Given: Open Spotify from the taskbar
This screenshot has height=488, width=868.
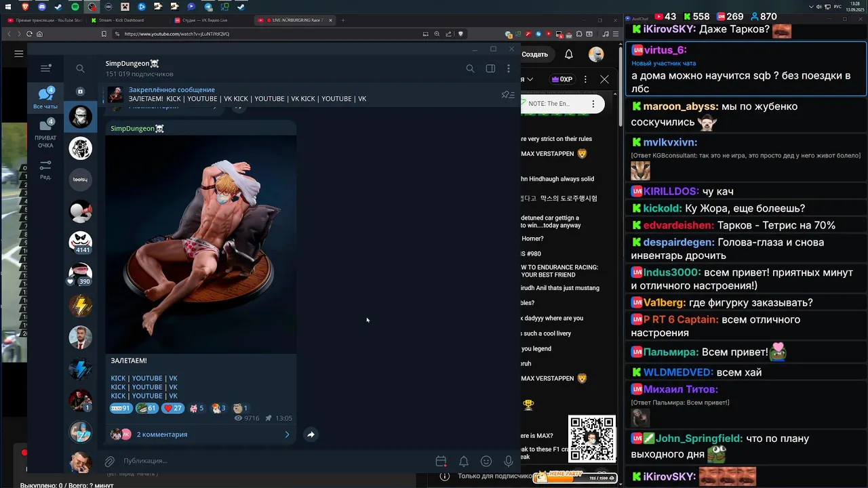Looking at the screenshot, I should pos(75,7).
